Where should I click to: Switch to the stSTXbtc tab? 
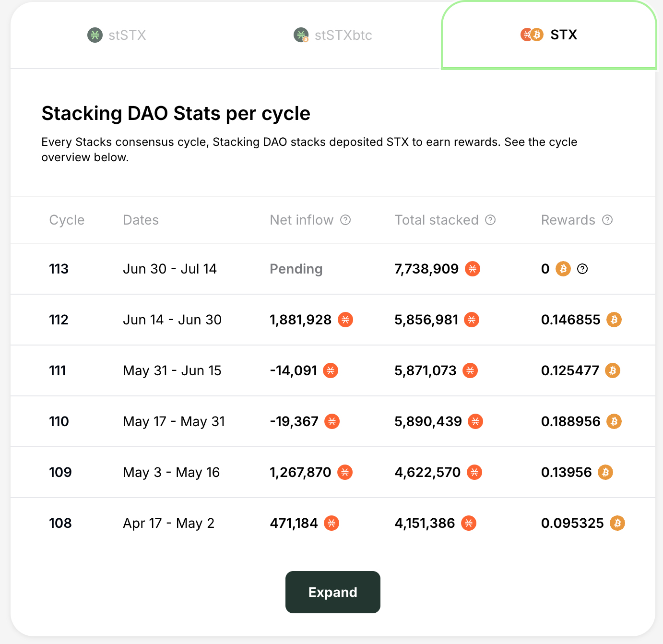click(332, 35)
